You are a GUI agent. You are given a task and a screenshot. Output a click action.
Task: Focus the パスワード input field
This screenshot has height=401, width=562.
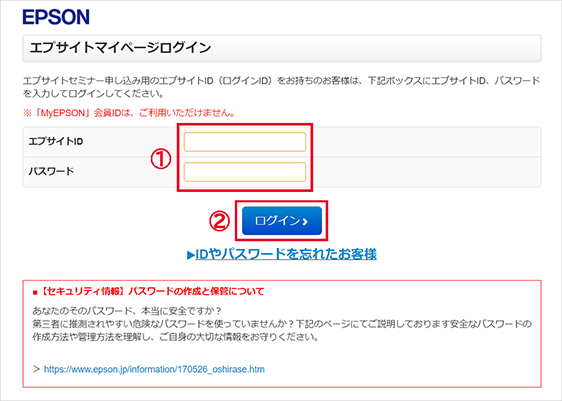pos(245,172)
